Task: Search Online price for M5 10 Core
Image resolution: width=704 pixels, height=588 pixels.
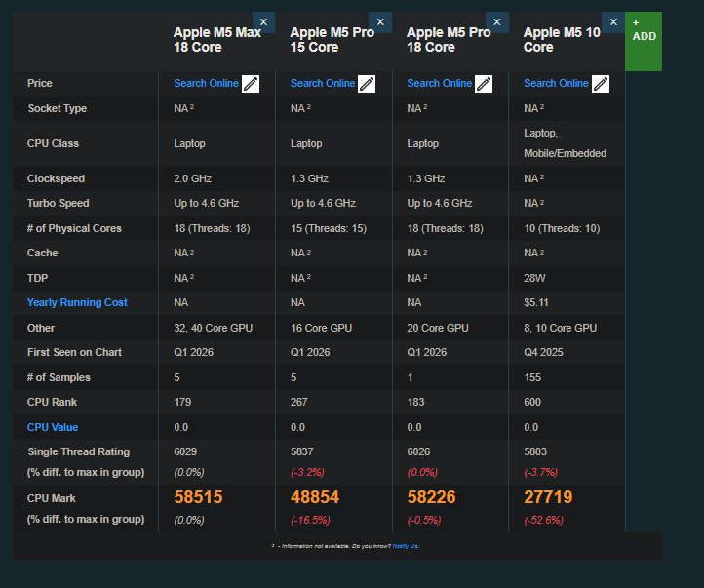Action: click(556, 84)
